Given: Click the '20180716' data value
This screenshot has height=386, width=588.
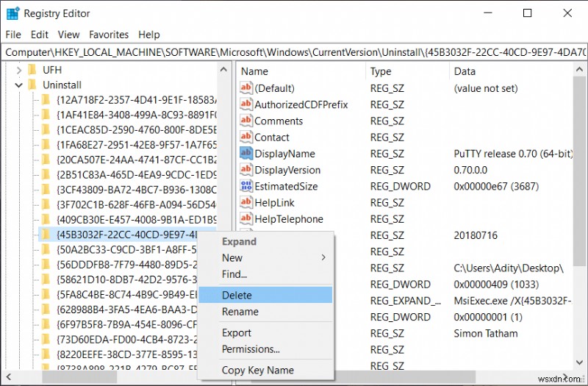Looking at the screenshot, I should pyautogui.click(x=476, y=235).
